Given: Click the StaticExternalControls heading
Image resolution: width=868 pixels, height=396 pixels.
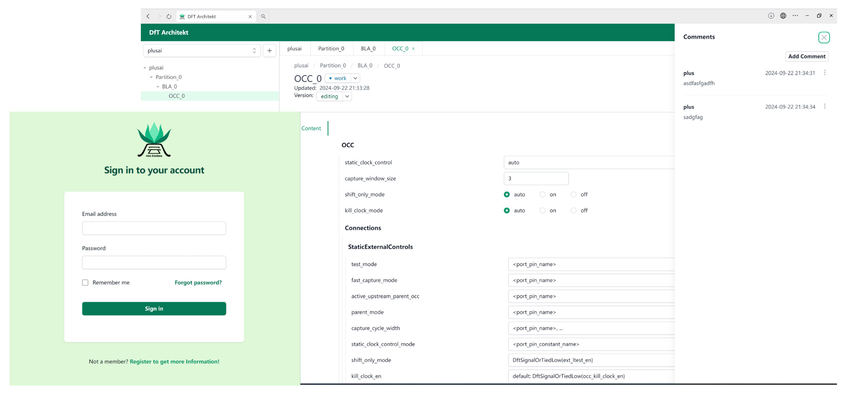Looking at the screenshot, I should [380, 247].
